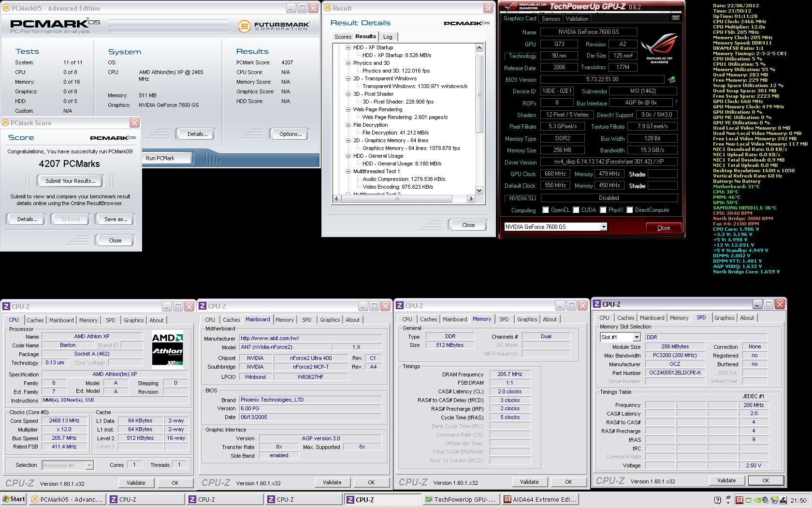The image size is (812, 508).
Task: Switch to the Log tab in Result
Action: 388,37
